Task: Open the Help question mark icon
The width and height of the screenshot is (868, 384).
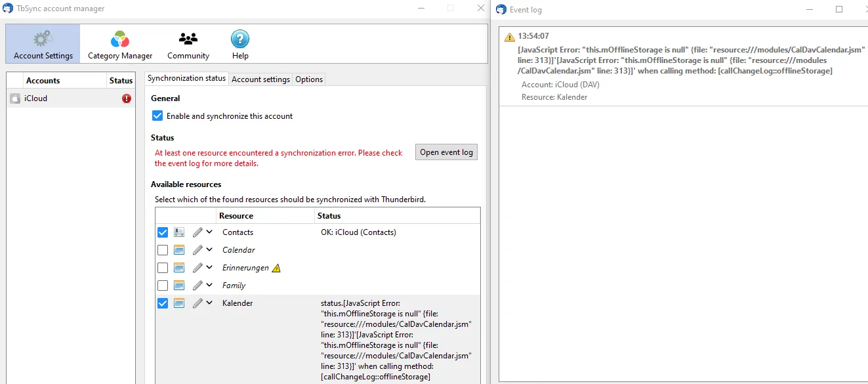Action: coord(240,39)
